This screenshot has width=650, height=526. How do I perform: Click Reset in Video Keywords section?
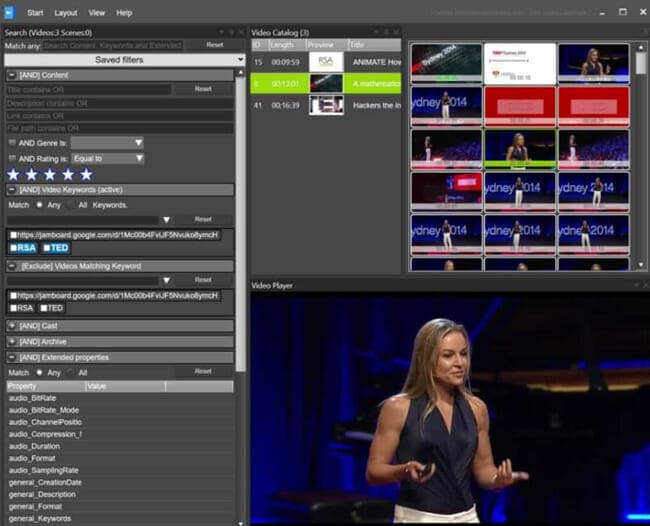[203, 219]
